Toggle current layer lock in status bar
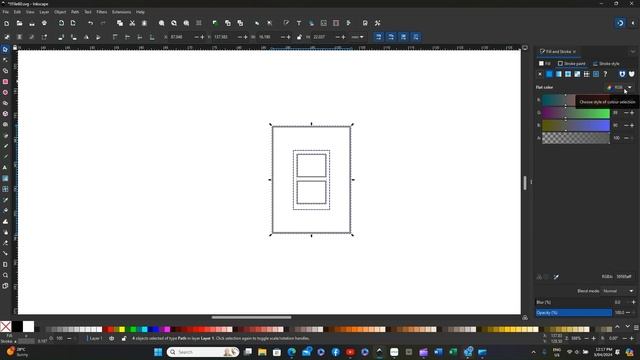Image resolution: width=640 pixels, height=360 pixels. coord(124,338)
